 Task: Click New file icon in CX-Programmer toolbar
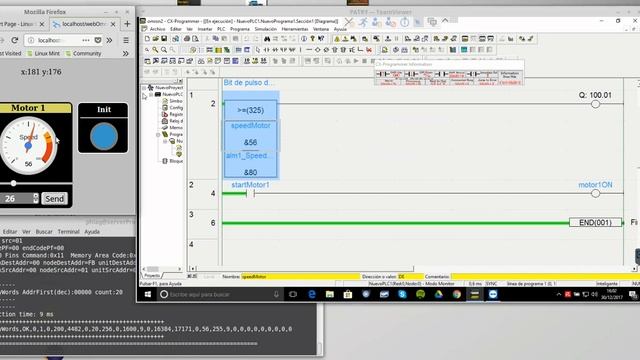coord(147,39)
